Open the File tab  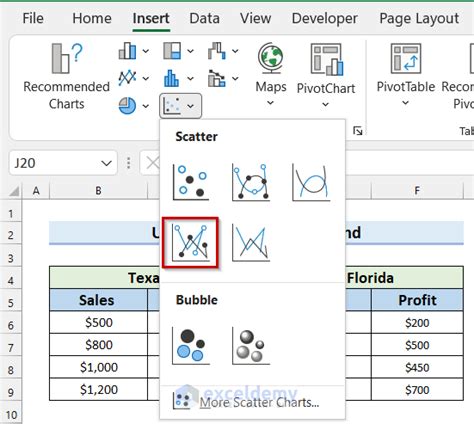(x=33, y=18)
